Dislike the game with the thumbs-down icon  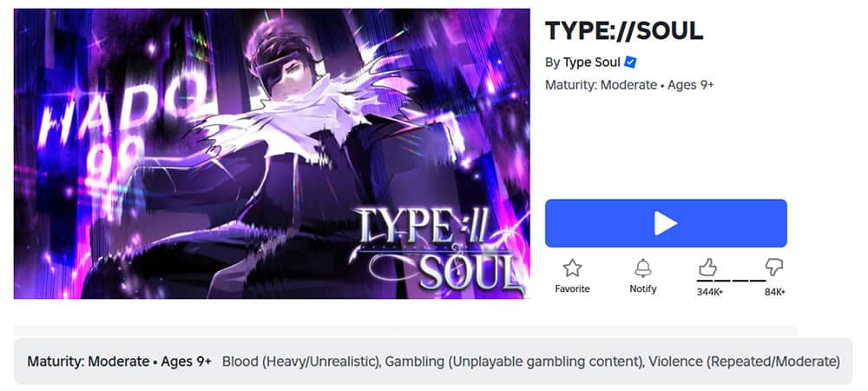774,268
